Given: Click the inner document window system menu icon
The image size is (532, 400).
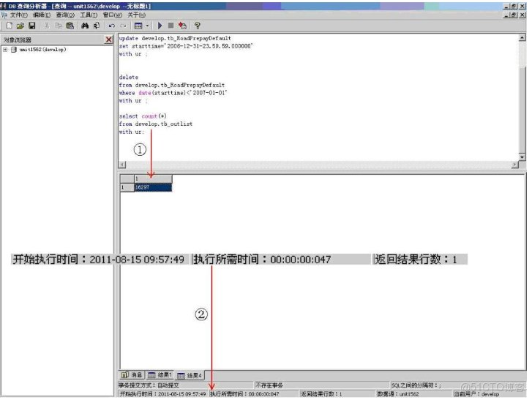Looking at the screenshot, I should [x=4, y=15].
